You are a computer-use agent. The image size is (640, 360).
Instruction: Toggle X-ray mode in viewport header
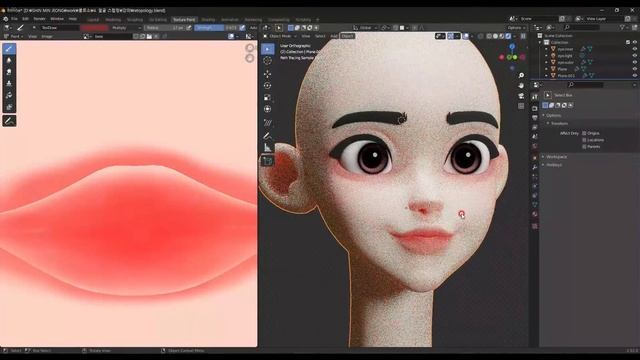coord(480,36)
